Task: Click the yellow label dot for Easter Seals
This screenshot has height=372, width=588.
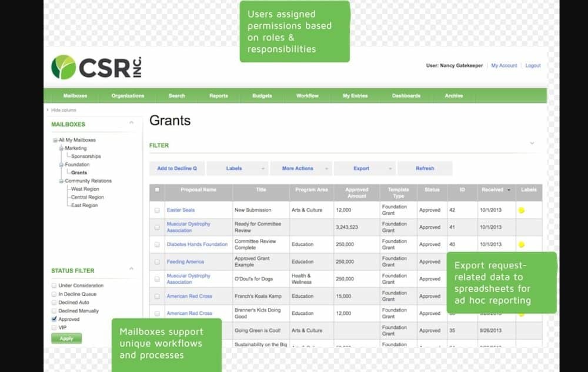Action: click(x=522, y=210)
